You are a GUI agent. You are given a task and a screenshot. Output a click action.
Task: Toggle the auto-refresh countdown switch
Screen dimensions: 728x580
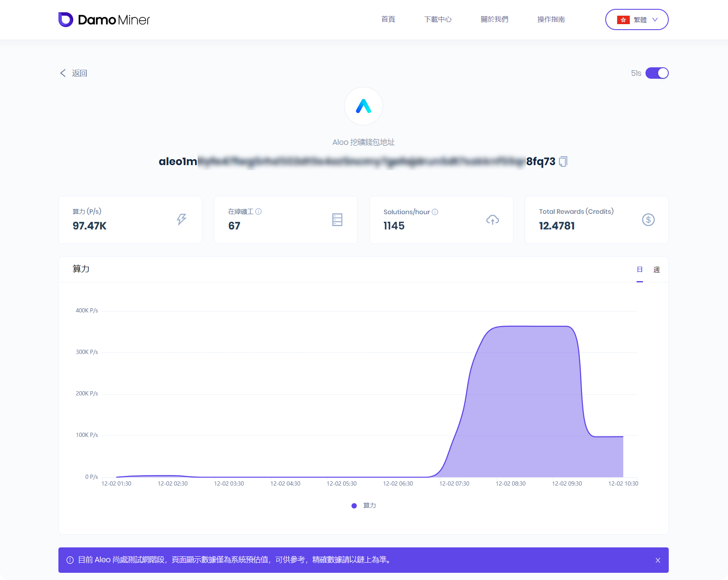click(656, 73)
